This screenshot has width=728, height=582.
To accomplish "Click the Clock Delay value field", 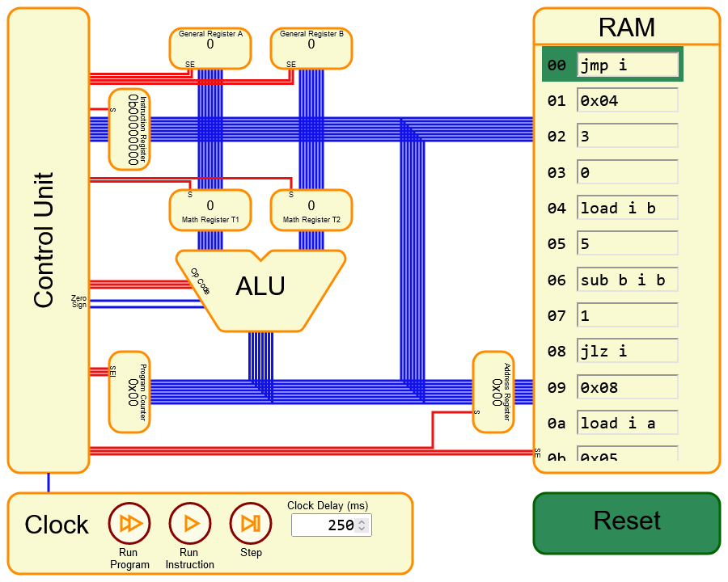I will tap(332, 525).
